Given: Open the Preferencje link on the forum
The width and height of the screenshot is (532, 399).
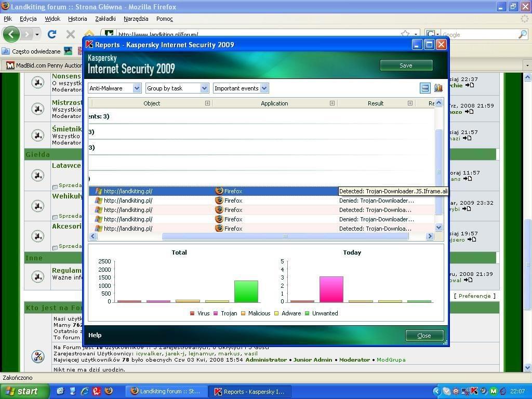Looking at the screenshot, I should point(474,296).
